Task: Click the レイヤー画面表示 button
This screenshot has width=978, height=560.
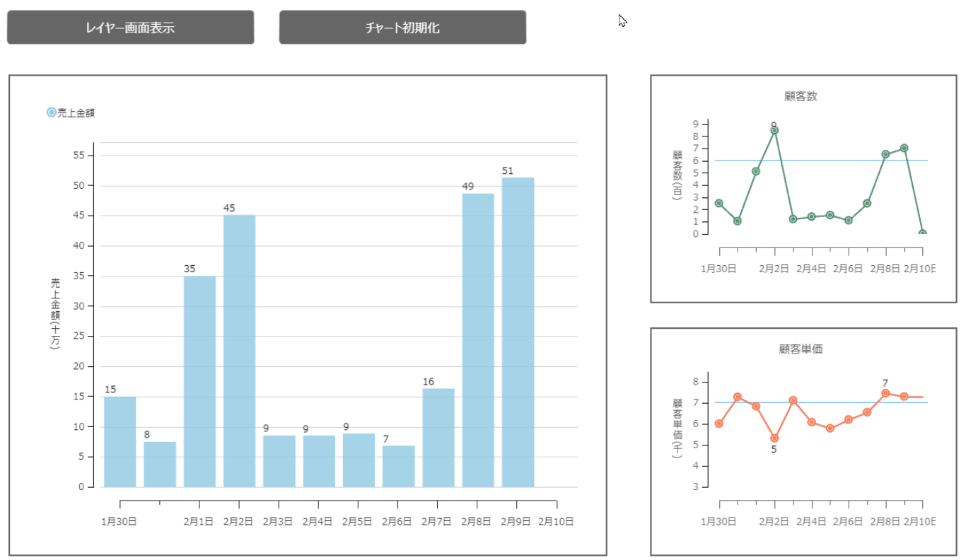Action: click(x=130, y=28)
